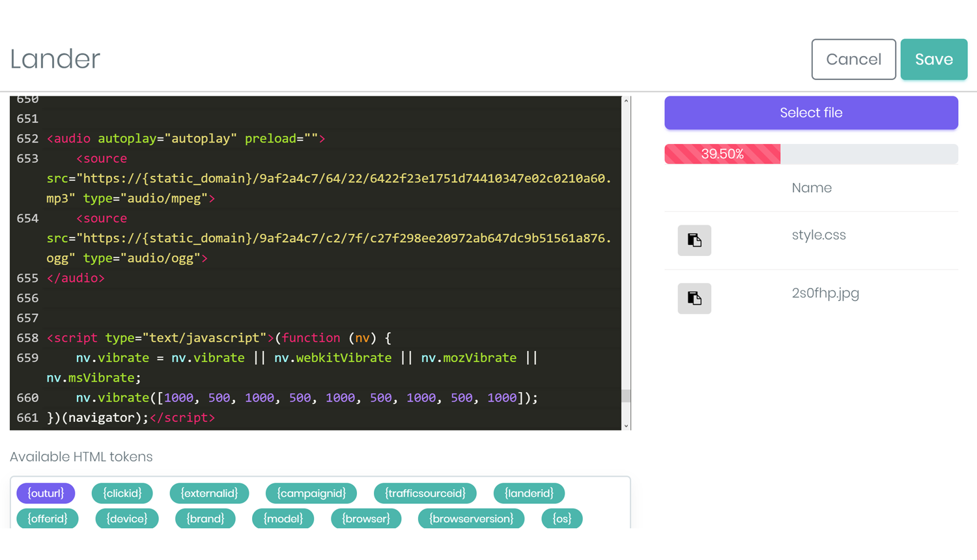The height and width of the screenshot is (560, 977).
Task: Copy the 2s0fhp.jpg file path icon
Action: (x=694, y=298)
